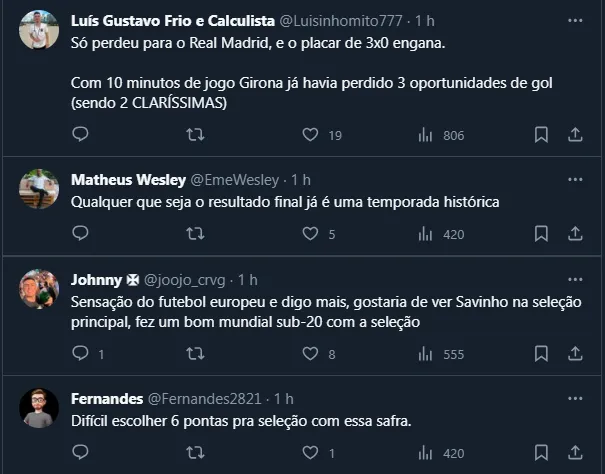Retweet Luís Gustavo's Girona tweet
The width and height of the screenshot is (605, 474).
point(196,134)
